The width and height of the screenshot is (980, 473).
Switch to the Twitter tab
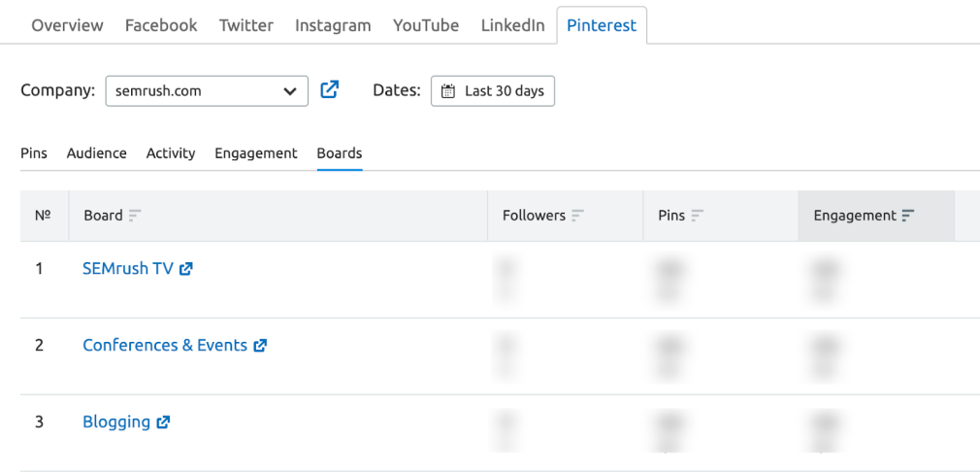[x=246, y=25]
